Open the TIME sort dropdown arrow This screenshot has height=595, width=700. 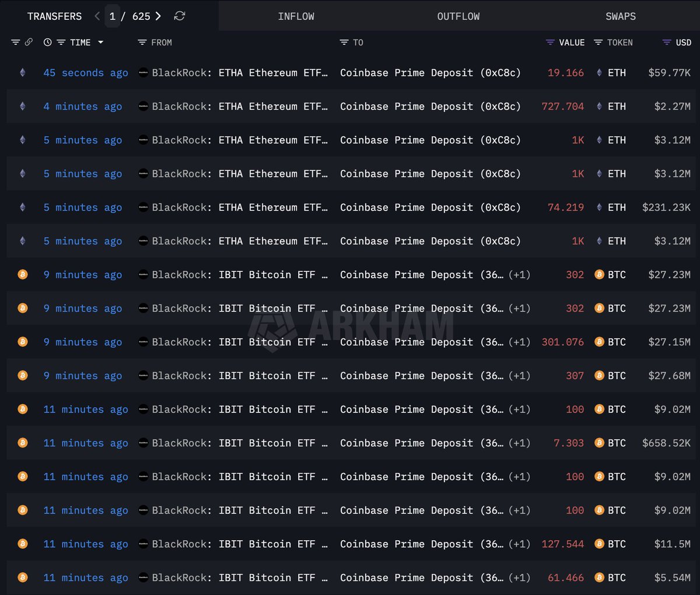(x=101, y=42)
